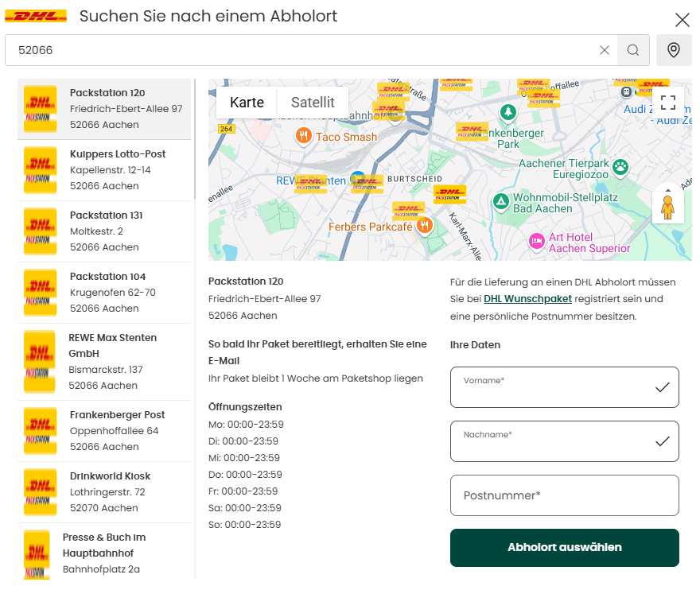700x590 pixels.
Task: Click the DHL logo in header
Action: [36, 16]
